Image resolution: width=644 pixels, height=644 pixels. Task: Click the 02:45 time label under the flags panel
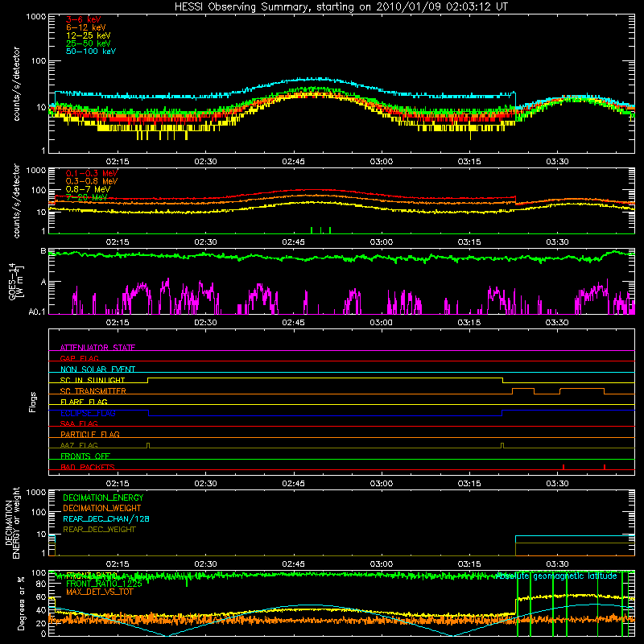pos(293,484)
